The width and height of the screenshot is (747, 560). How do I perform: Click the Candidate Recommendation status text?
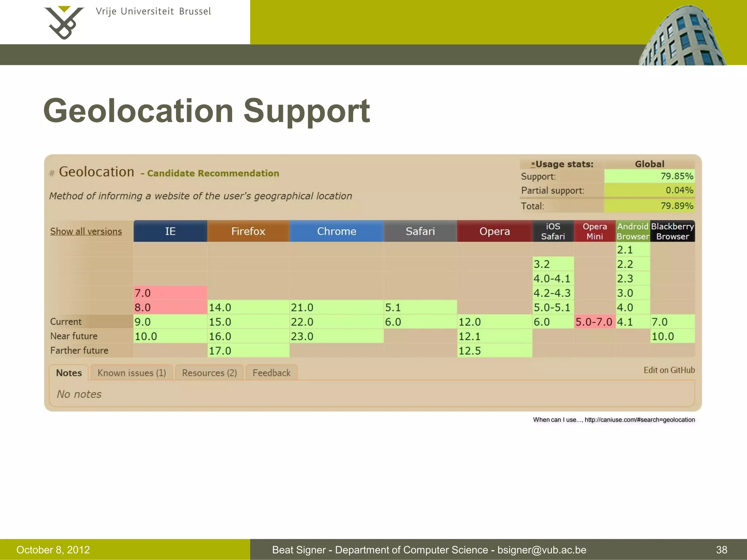[x=213, y=173]
